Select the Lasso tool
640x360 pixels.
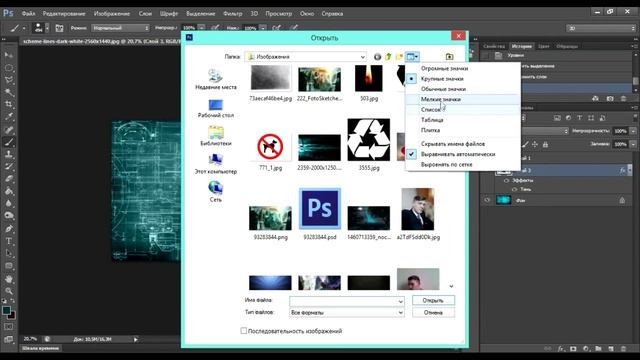click(x=9, y=80)
